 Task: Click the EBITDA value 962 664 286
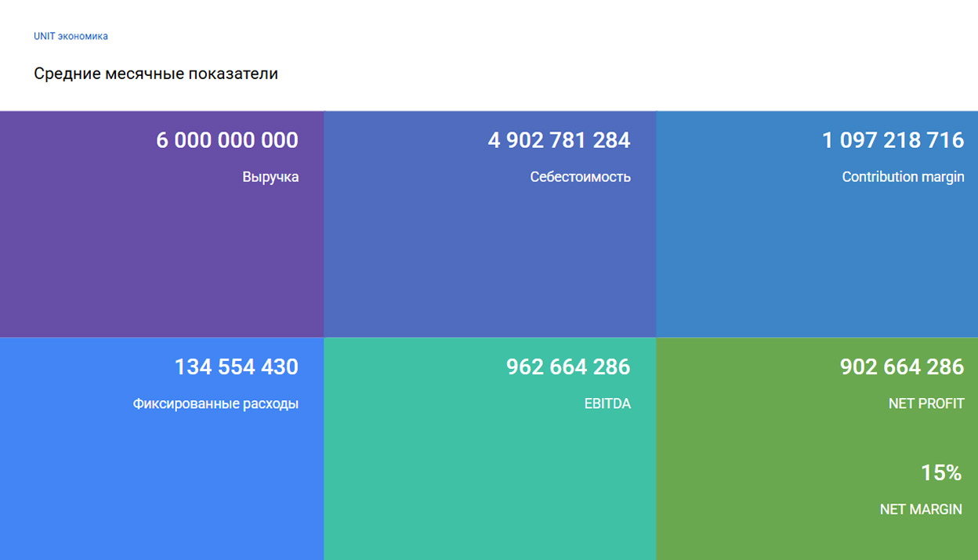click(x=568, y=367)
